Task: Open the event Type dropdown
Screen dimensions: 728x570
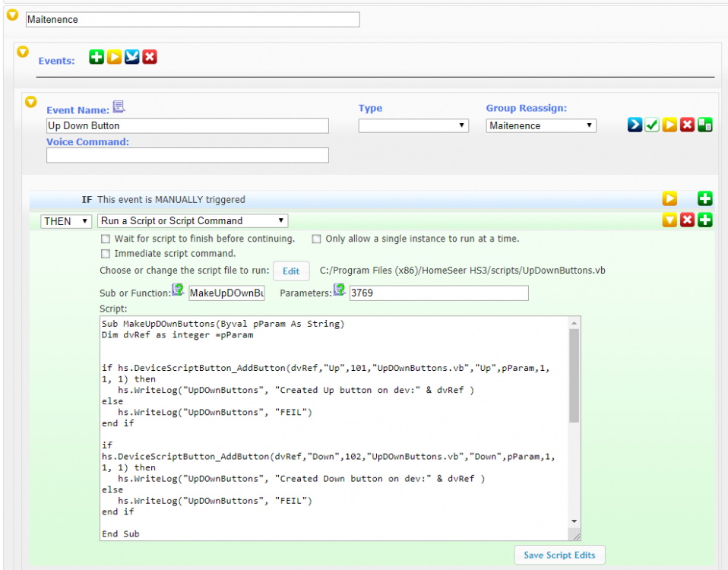Action: click(413, 125)
